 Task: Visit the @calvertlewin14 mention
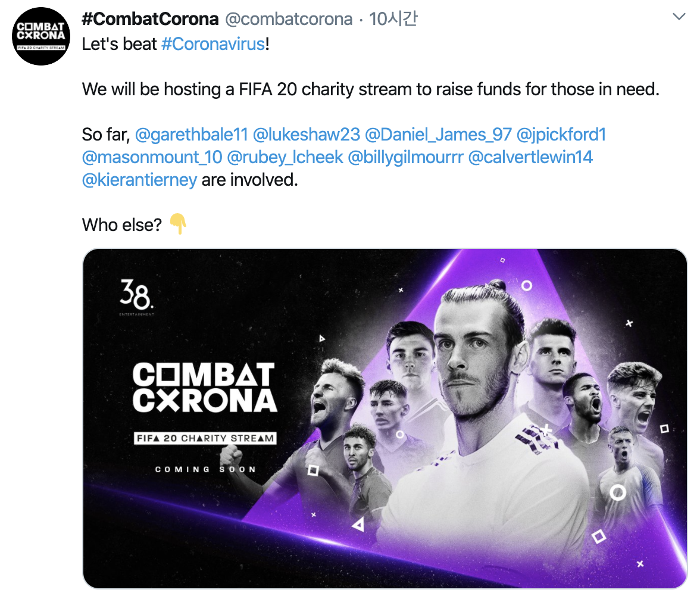[531, 157]
